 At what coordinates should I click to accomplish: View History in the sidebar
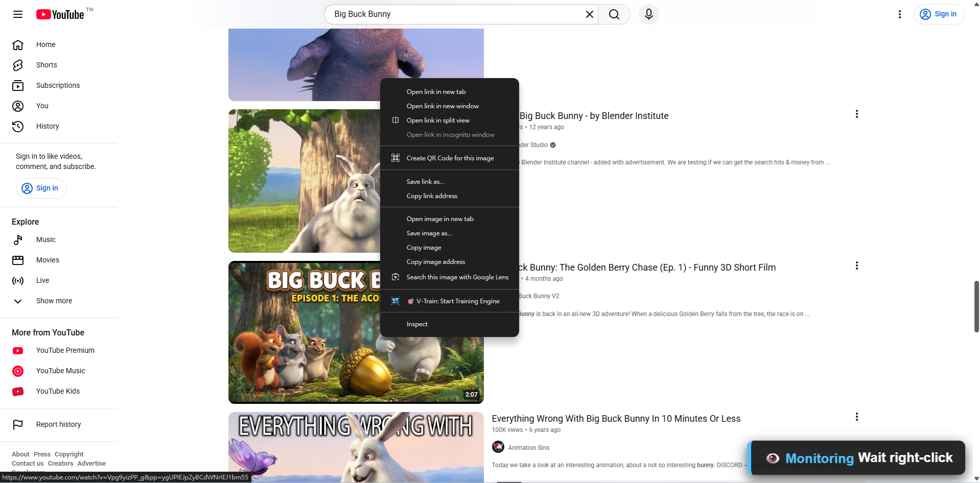click(59, 126)
